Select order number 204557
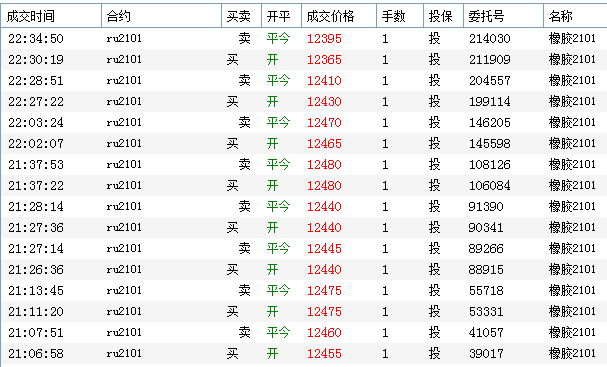607x367 pixels. point(490,81)
